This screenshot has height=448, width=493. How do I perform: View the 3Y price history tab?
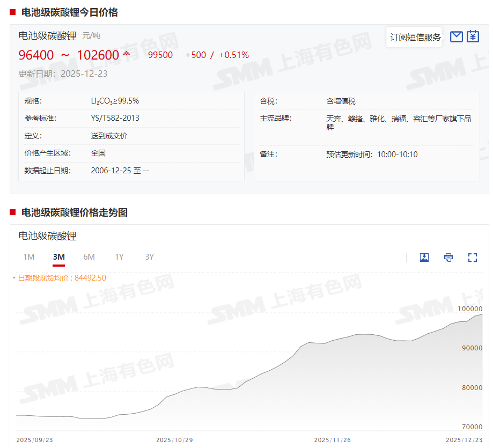click(149, 257)
